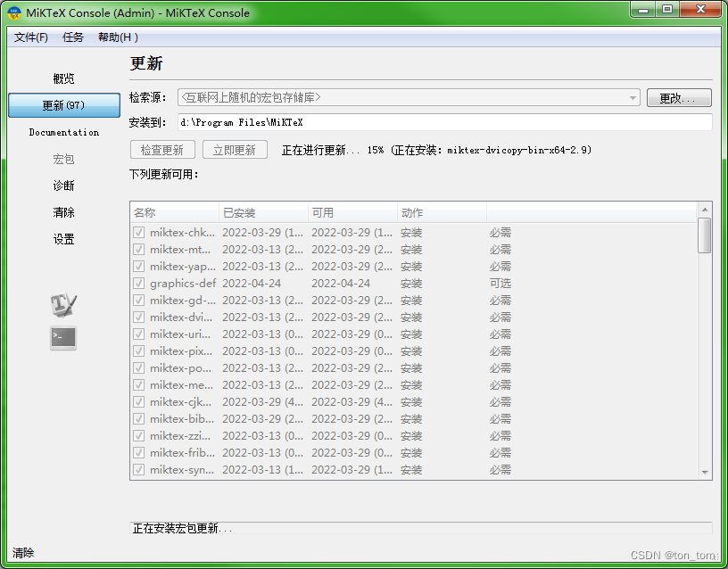Open the 诊断 diagnose page
The width and height of the screenshot is (728, 569).
(63, 186)
